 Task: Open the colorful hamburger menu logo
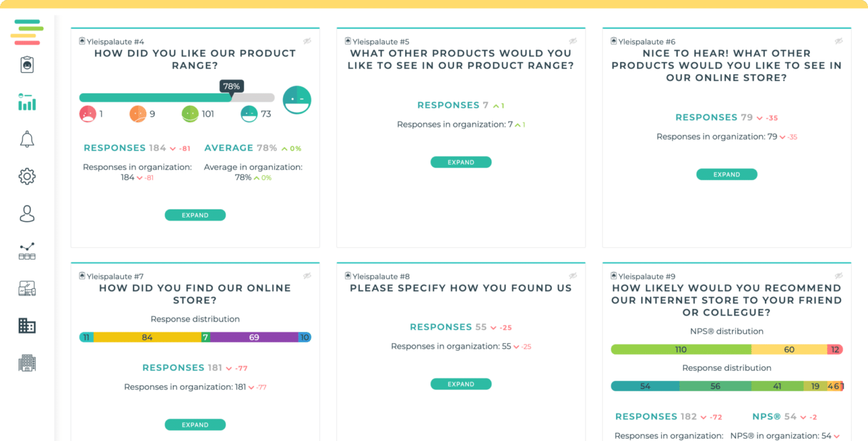pyautogui.click(x=27, y=32)
